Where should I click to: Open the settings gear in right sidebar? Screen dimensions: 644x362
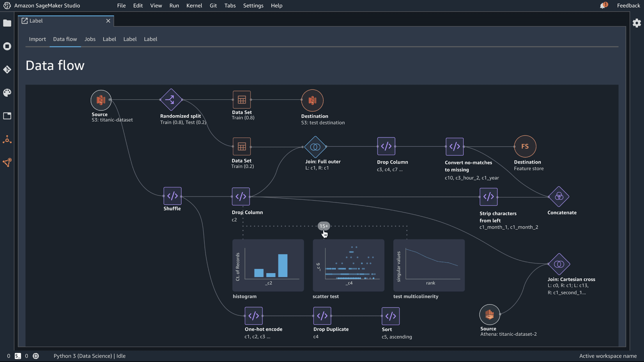[x=637, y=23]
